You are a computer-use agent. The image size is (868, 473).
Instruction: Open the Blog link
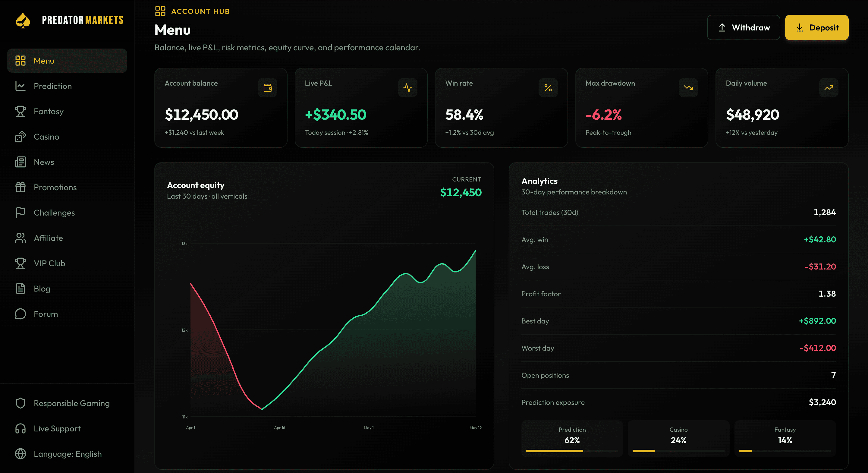[67, 289]
